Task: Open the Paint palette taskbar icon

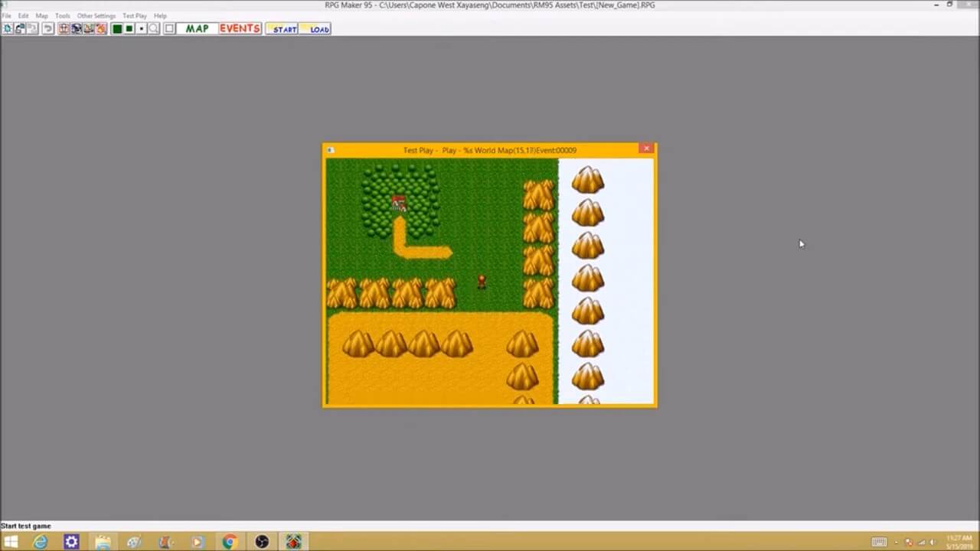Action: tap(135, 542)
